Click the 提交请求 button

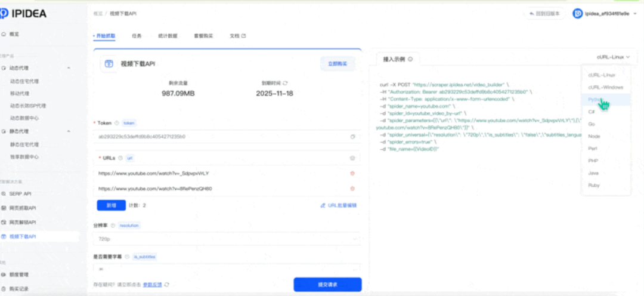click(x=327, y=285)
